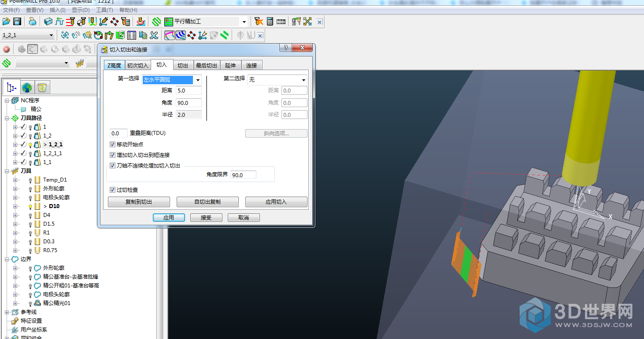Click the print icon in the main toolbar

[33, 21]
